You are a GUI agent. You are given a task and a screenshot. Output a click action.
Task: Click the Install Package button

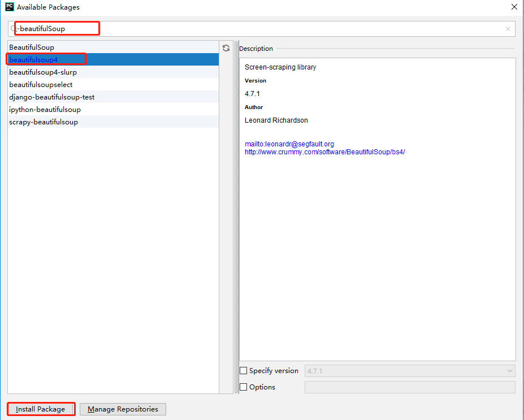click(41, 409)
